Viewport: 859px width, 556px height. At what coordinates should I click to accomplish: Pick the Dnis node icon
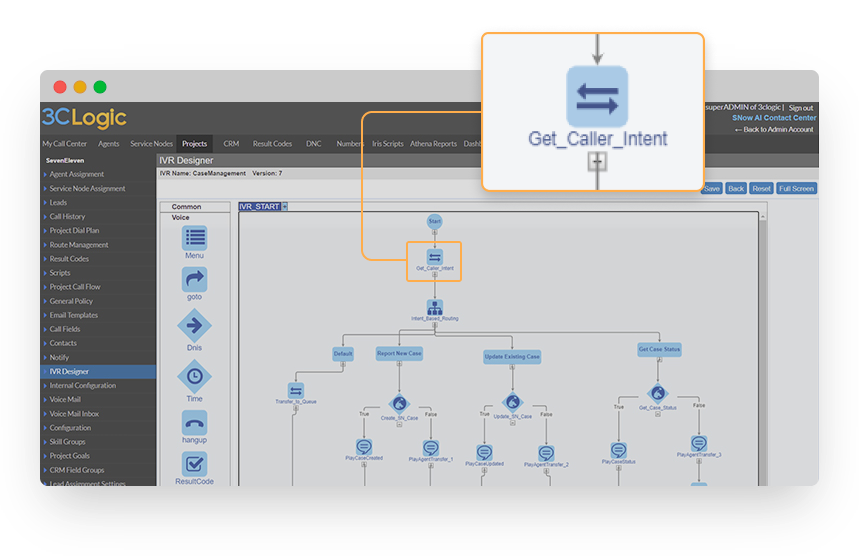194,325
